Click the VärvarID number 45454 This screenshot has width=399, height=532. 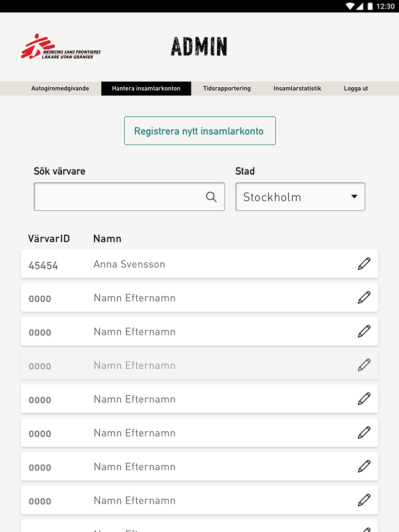tap(43, 266)
